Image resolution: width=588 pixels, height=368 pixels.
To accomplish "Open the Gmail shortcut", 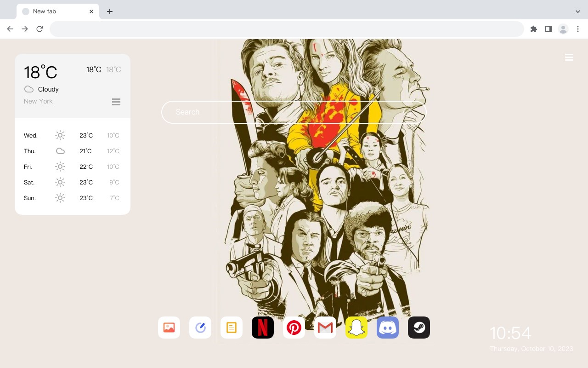I will click(325, 328).
